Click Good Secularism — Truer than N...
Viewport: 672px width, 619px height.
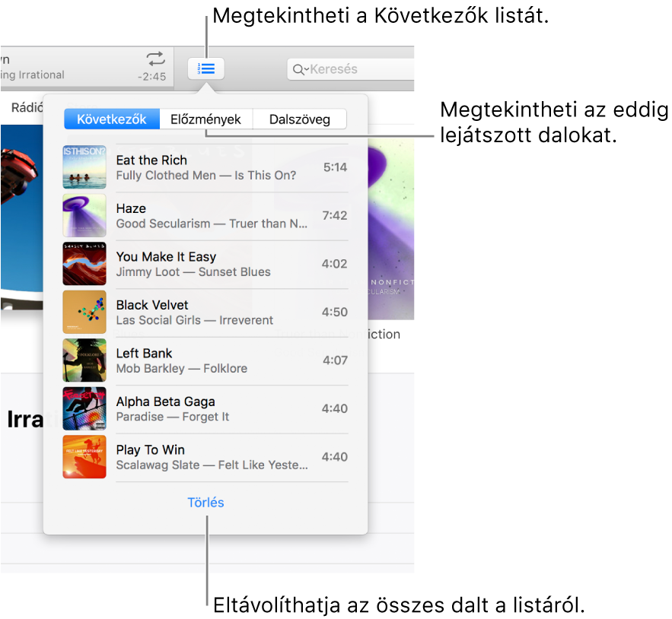212,224
